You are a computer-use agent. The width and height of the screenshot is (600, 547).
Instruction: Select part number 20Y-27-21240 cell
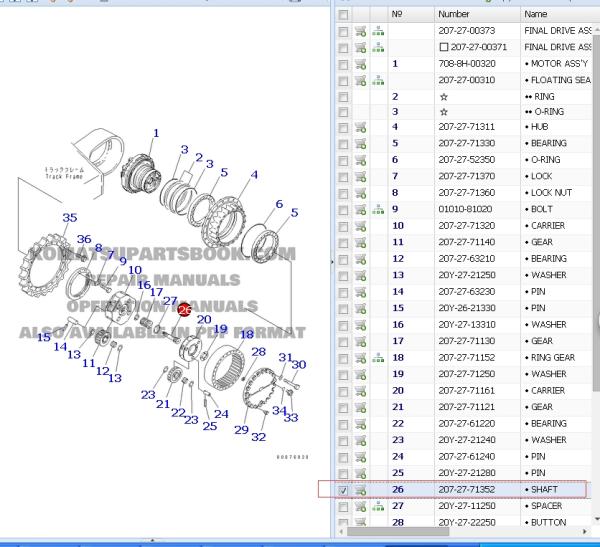pyautogui.click(x=467, y=440)
